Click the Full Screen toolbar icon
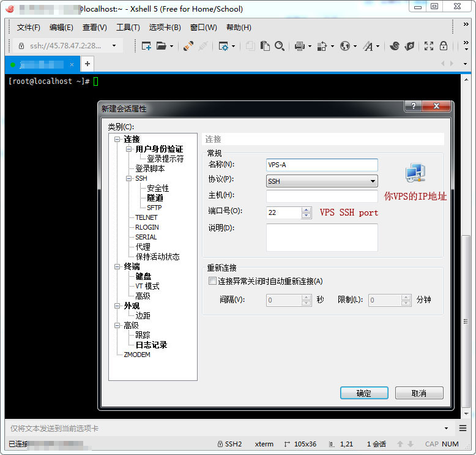This screenshot has height=455, width=476. point(428,46)
